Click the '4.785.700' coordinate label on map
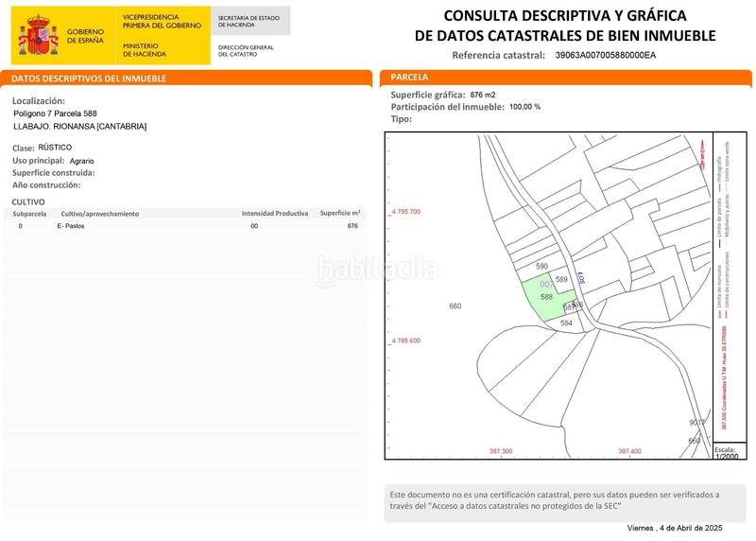 point(406,211)
